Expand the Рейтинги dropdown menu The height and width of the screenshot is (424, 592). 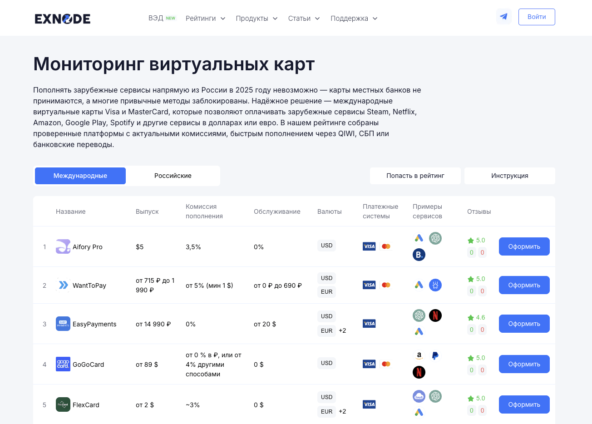[x=205, y=18]
